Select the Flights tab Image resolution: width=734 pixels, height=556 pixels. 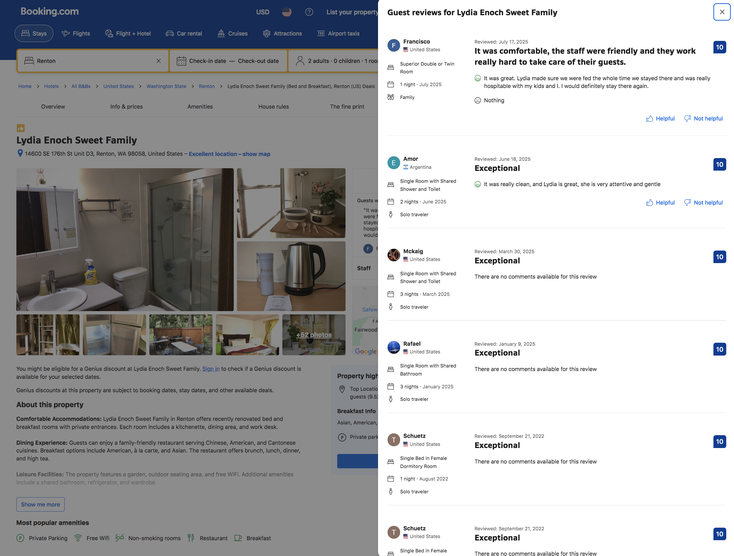pyautogui.click(x=76, y=33)
